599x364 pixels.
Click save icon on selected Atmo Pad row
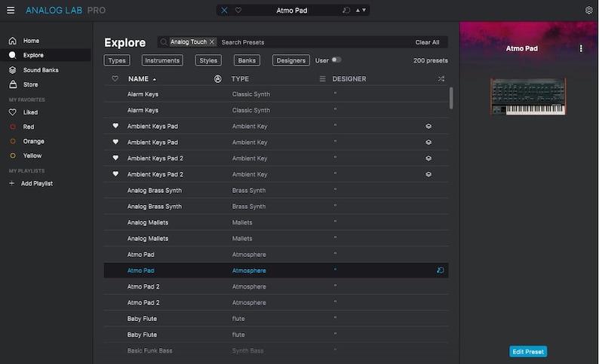tap(440, 270)
